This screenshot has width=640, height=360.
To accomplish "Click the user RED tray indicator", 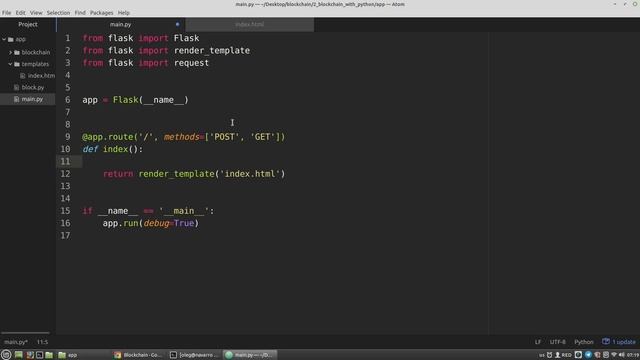I will click(564, 355).
